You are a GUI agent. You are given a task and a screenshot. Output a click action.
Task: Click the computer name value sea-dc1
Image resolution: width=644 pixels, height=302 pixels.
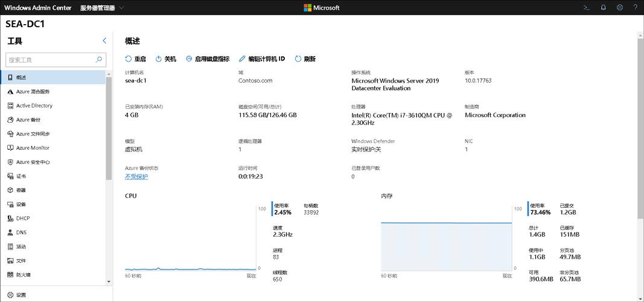coord(136,80)
